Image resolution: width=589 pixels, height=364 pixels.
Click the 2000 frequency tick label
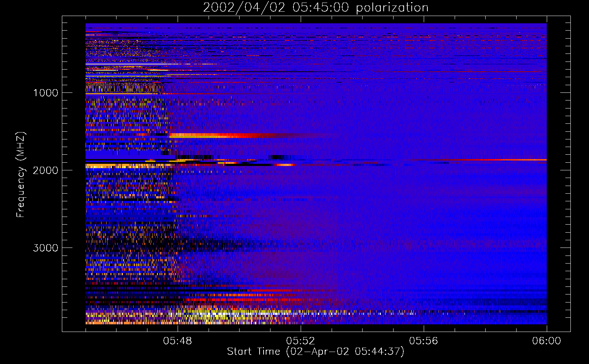[x=46, y=170]
